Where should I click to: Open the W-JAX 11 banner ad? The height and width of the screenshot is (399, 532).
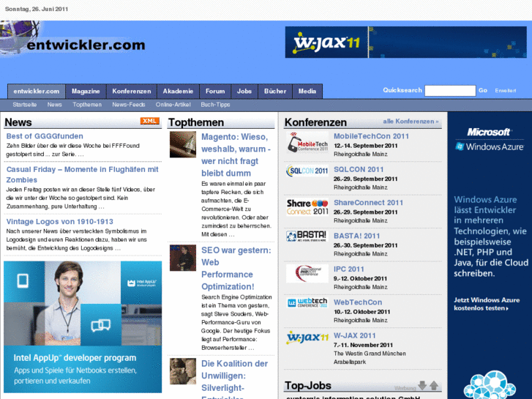[406, 42]
